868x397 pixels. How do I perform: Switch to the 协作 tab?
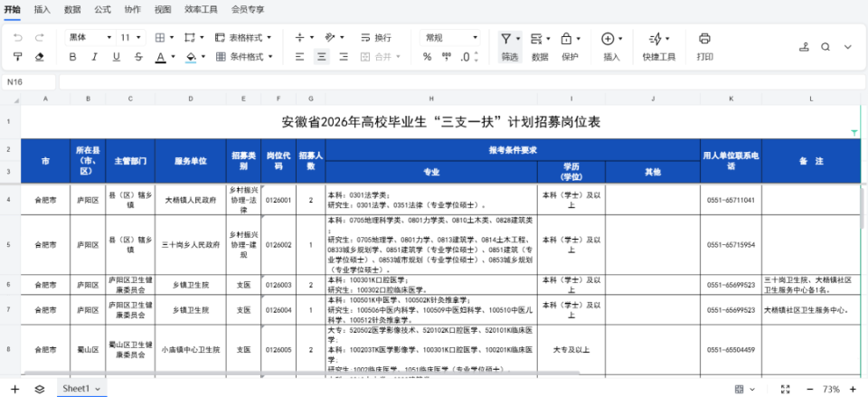click(x=132, y=9)
